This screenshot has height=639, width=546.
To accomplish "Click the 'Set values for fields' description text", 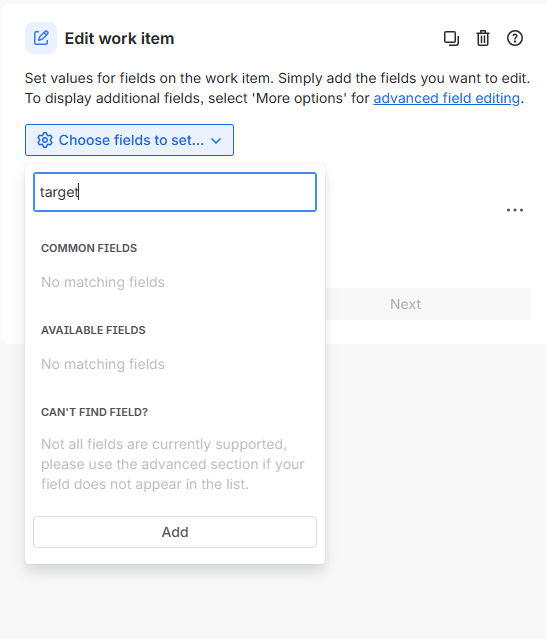I will click(x=277, y=88).
